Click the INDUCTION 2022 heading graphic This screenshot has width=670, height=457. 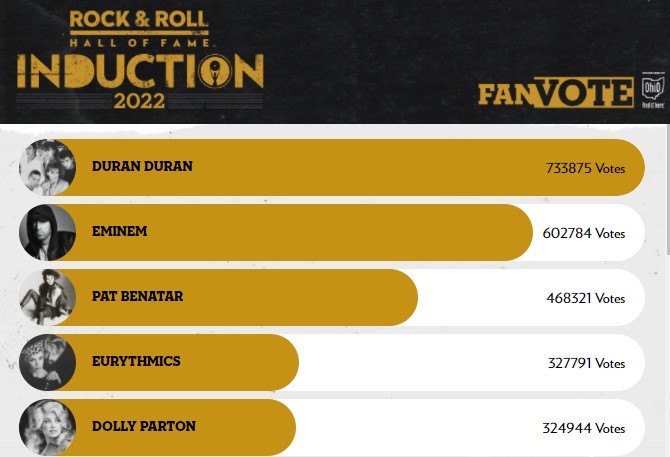[x=140, y=81]
